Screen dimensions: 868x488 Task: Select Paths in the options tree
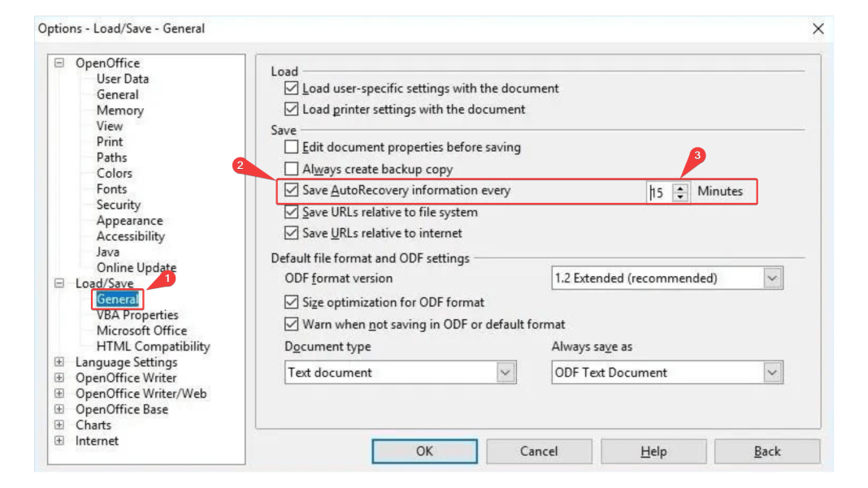point(111,158)
